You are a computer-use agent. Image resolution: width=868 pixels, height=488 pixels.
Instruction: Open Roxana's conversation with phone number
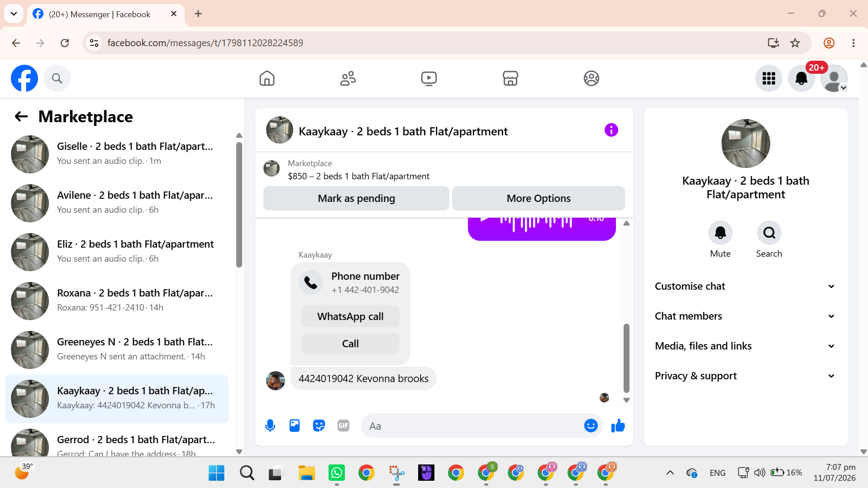tap(117, 301)
